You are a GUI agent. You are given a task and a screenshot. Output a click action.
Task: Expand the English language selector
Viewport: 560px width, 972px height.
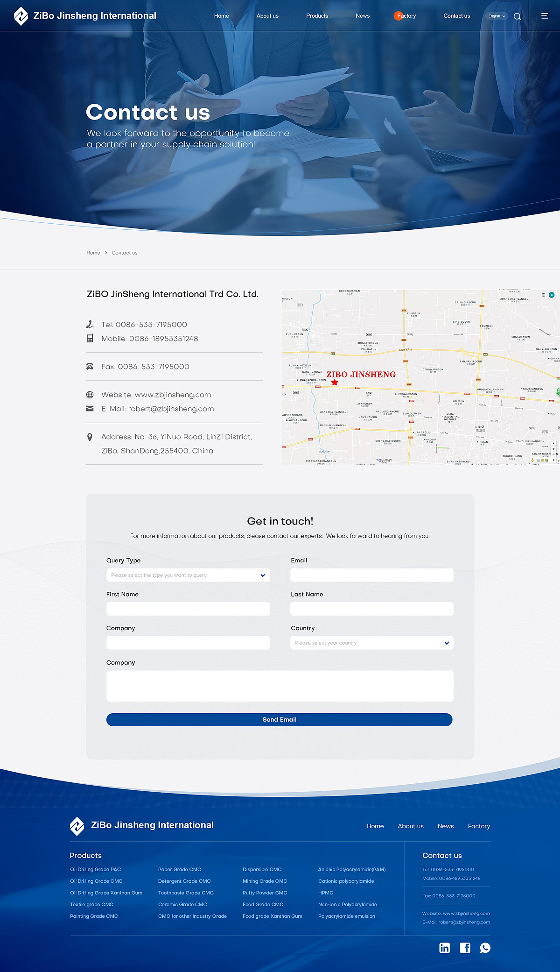click(x=497, y=16)
